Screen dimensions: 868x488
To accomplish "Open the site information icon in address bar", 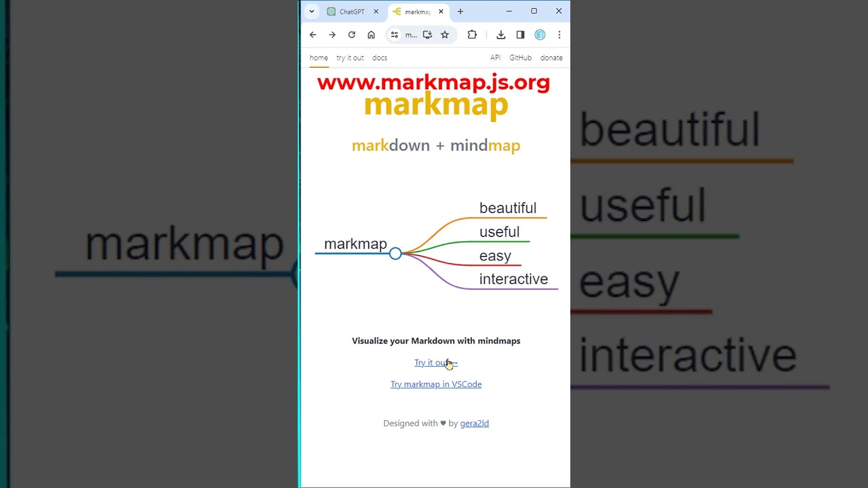I will (x=395, y=35).
